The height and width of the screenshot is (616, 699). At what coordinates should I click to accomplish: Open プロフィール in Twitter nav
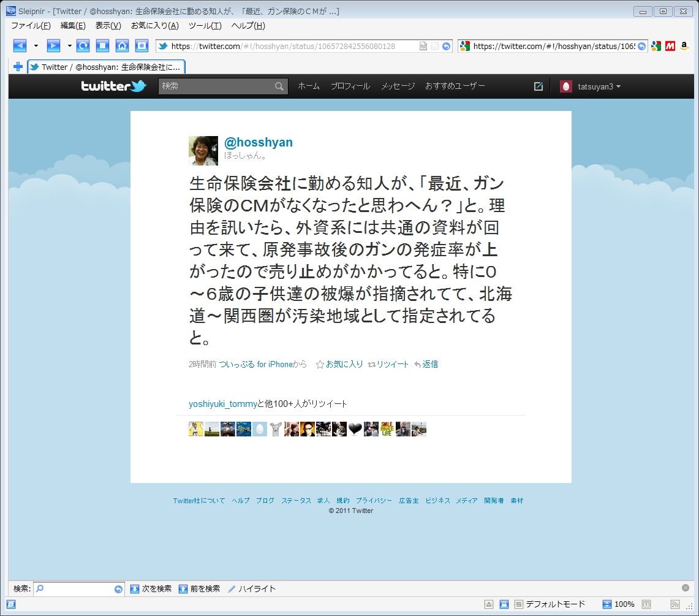coord(350,86)
